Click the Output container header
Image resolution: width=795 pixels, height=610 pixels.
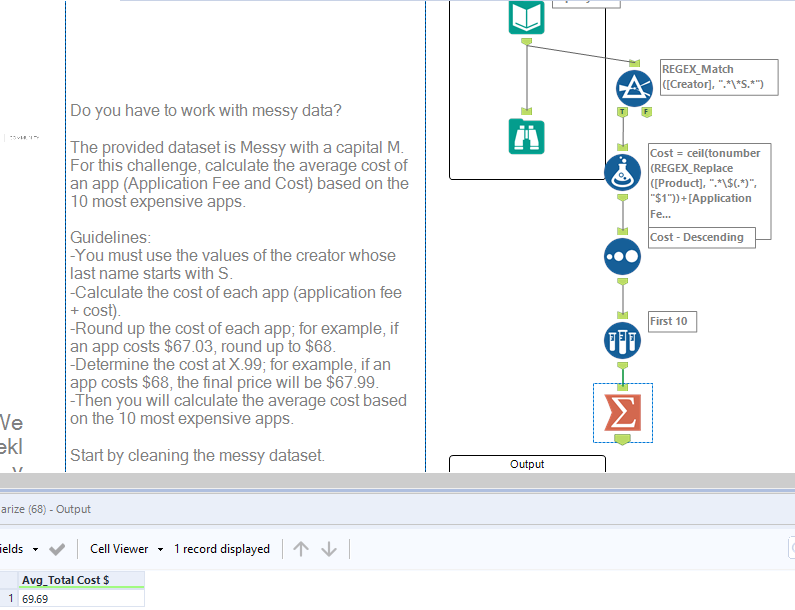527,464
